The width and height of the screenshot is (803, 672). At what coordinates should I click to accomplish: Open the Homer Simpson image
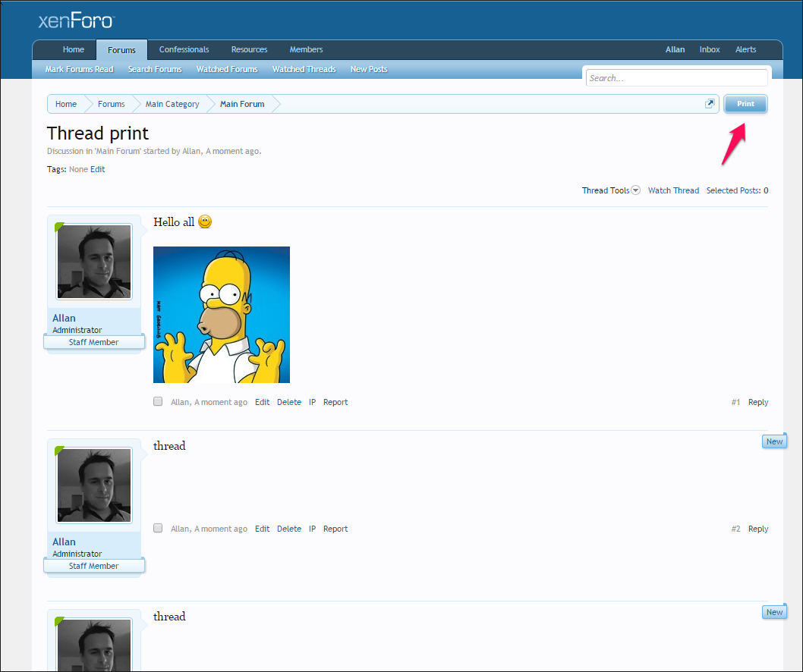[x=221, y=315]
